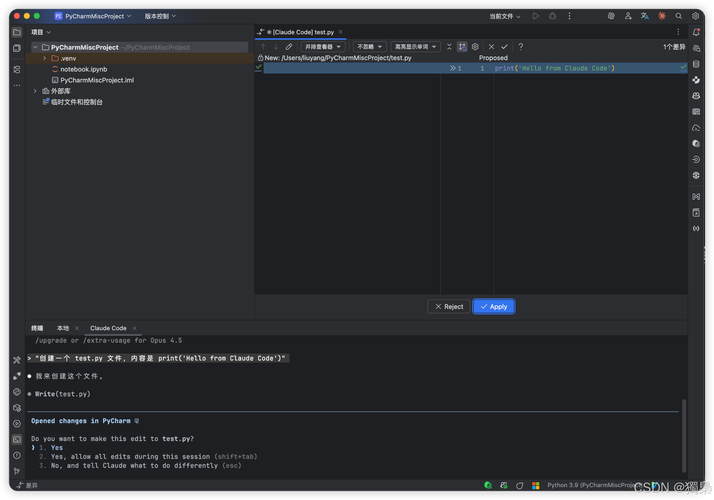Screen dimensions: 714x500
Task: Open the Python Console icon in left sidebar
Action: pyautogui.click(x=17, y=392)
